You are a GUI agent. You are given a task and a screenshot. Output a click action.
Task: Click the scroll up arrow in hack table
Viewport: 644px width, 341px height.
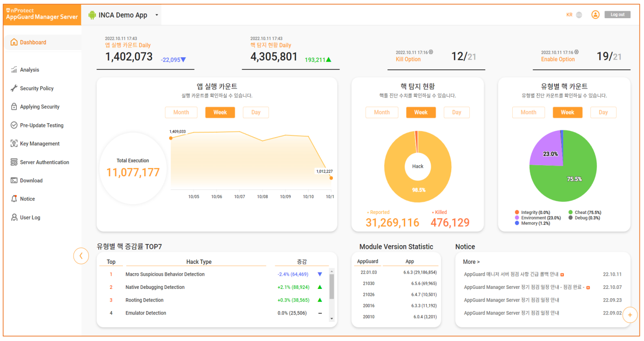[x=332, y=270]
